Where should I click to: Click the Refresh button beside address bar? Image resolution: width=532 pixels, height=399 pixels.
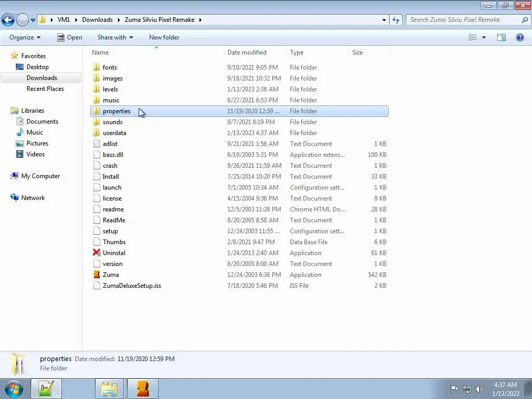pos(395,20)
